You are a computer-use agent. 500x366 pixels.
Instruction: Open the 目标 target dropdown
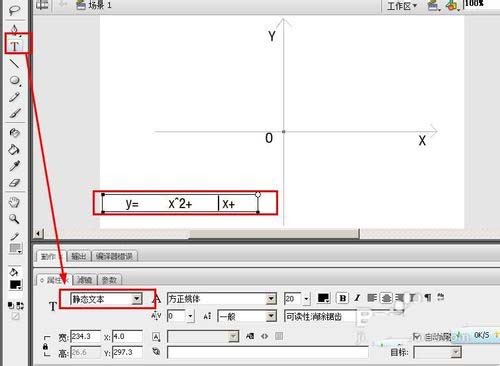click(x=437, y=352)
